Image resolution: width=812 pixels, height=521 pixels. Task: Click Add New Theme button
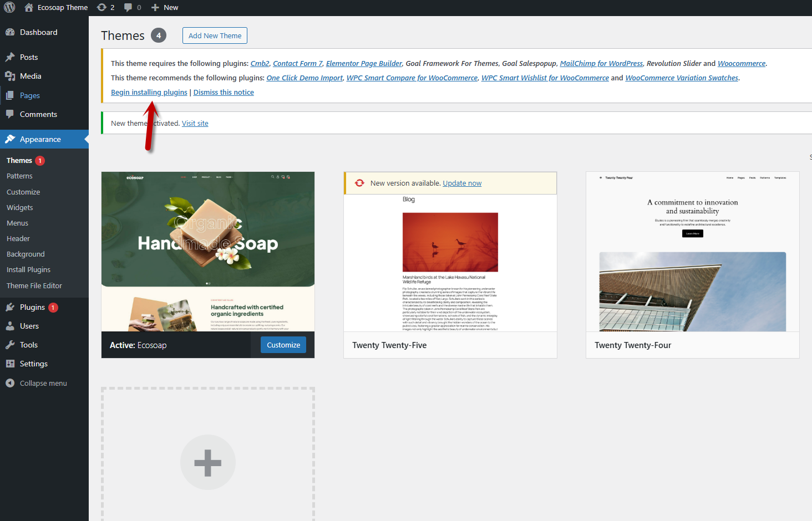pyautogui.click(x=215, y=35)
